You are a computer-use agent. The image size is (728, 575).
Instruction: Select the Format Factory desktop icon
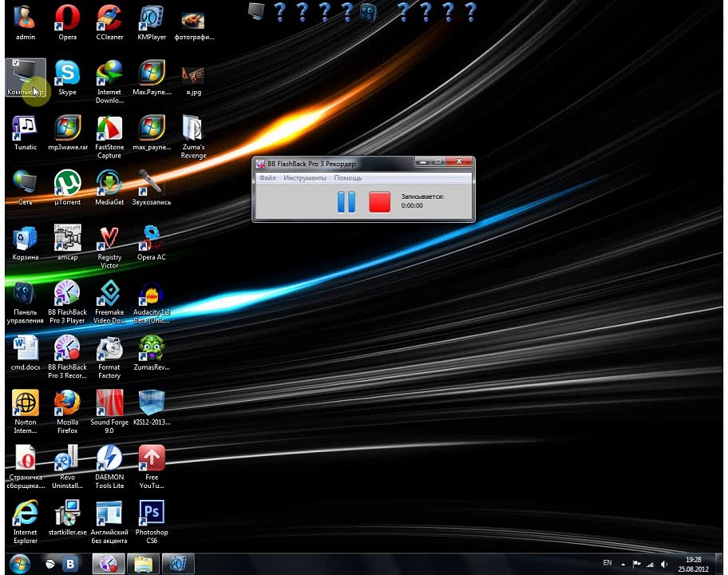[x=109, y=357]
